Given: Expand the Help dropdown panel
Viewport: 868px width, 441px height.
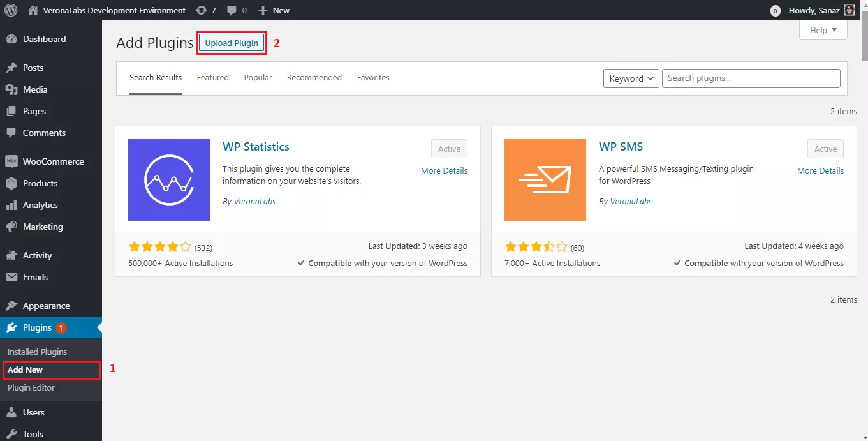Looking at the screenshot, I should [823, 30].
